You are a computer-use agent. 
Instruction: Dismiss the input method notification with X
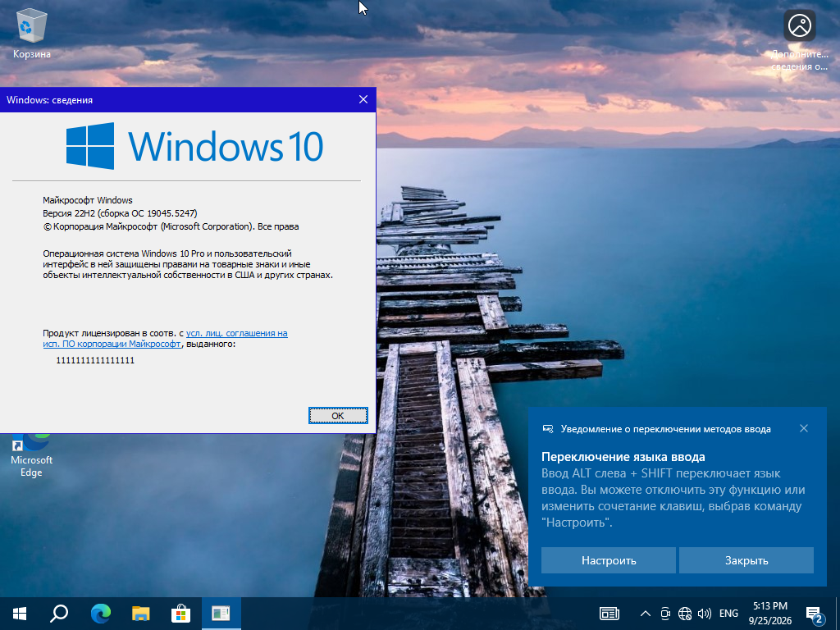[804, 428]
